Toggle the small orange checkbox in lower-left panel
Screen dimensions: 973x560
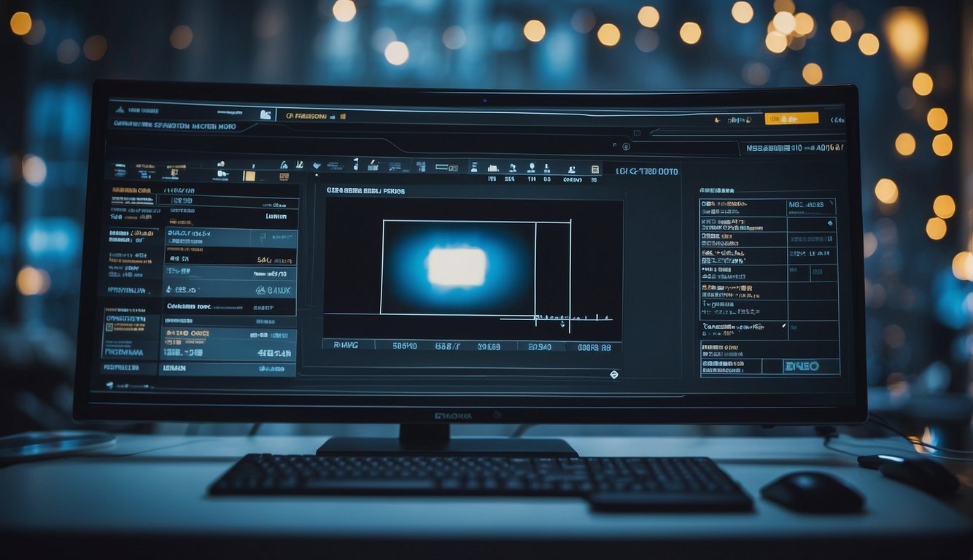(x=109, y=327)
